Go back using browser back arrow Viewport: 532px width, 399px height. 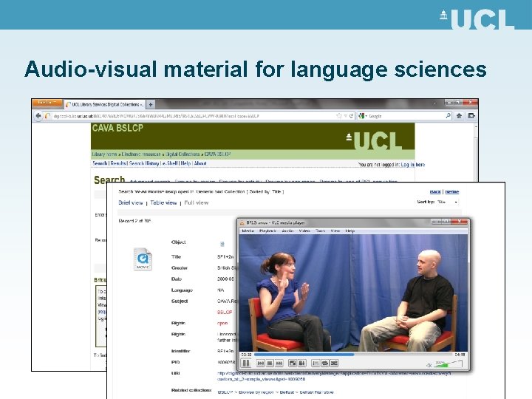pyautogui.click(x=38, y=116)
